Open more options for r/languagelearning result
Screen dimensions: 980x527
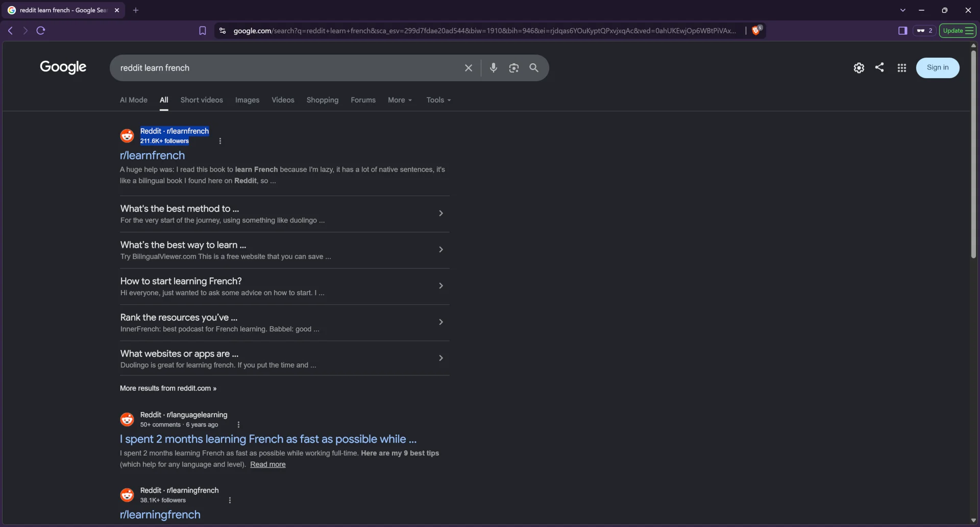238,425
